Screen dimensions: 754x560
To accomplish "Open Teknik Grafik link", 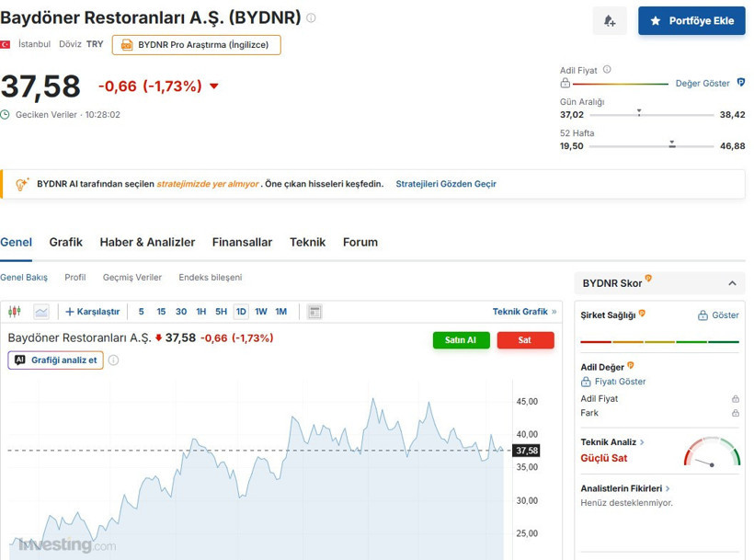I will click(x=524, y=312).
